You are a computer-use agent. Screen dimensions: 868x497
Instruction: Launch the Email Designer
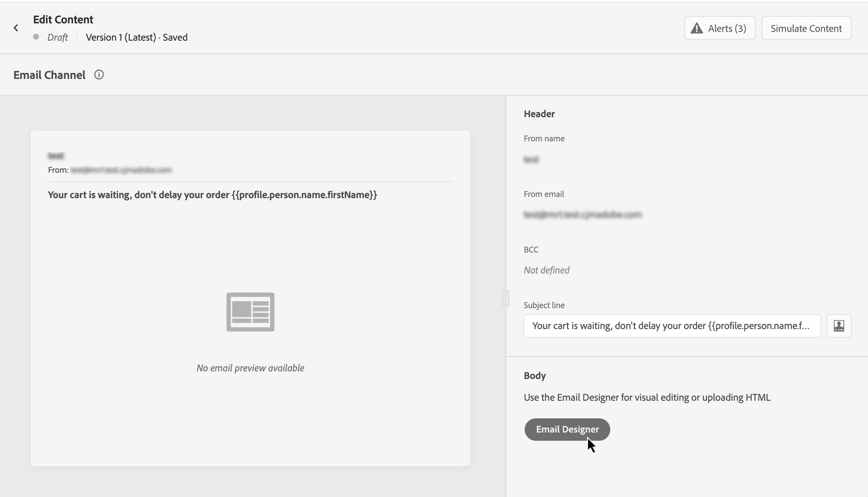(x=567, y=429)
